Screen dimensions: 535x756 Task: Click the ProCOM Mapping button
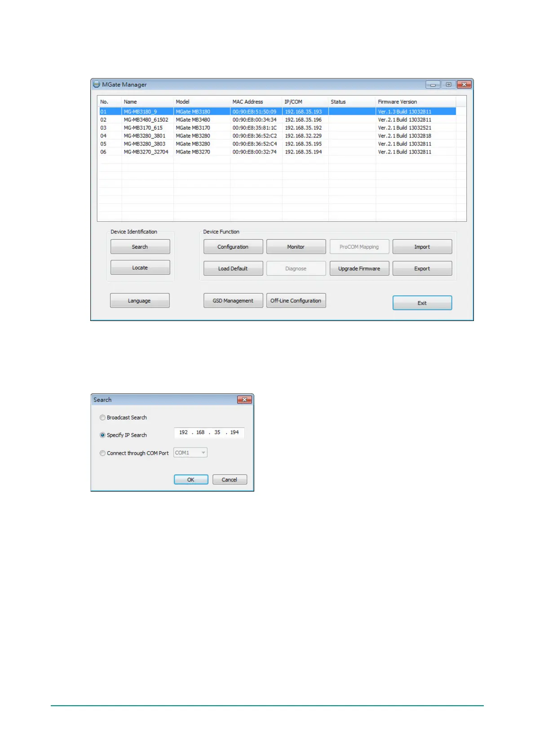(359, 247)
